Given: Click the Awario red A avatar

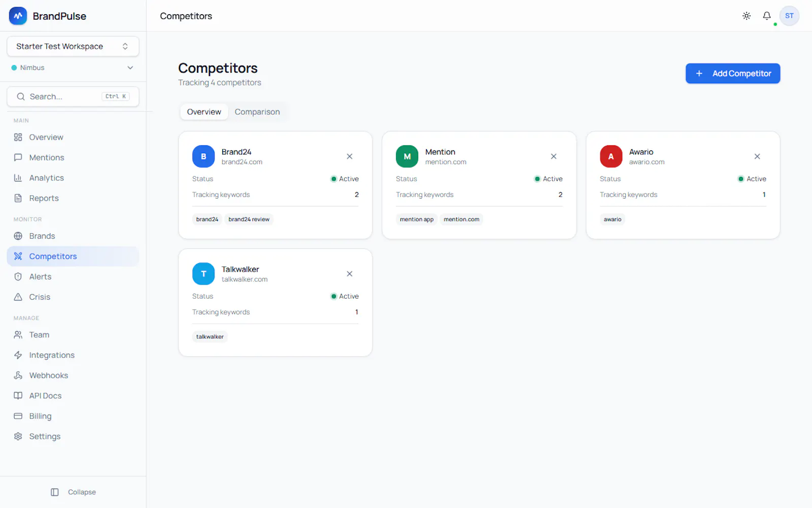Looking at the screenshot, I should coord(611,156).
